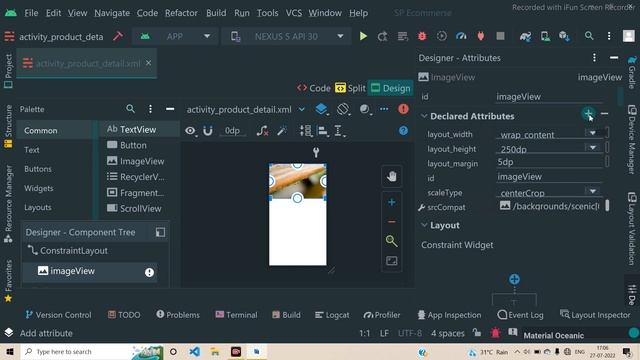The height and width of the screenshot is (360, 640).
Task: Open layout_height value dropdown
Action: point(593,148)
